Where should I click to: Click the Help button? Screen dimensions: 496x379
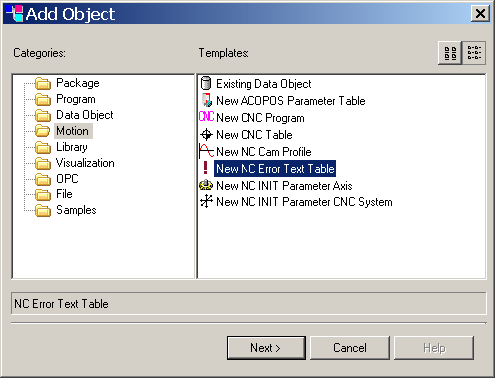click(x=434, y=348)
